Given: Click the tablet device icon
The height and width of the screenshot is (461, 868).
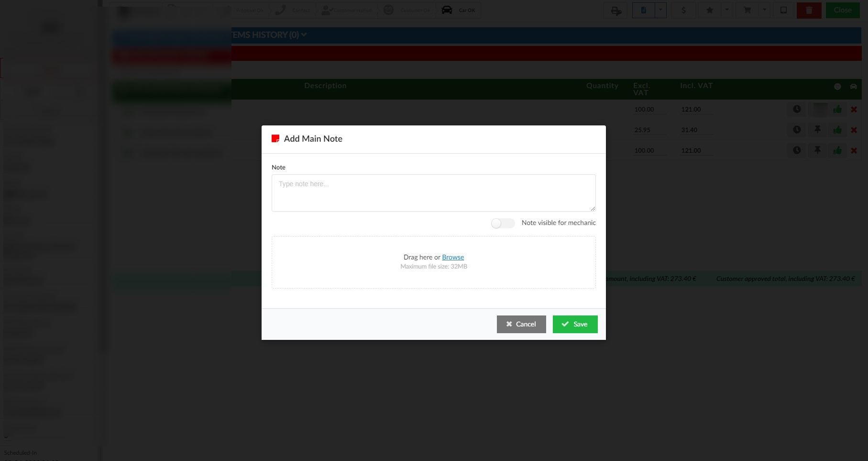Looking at the screenshot, I should (783, 10).
